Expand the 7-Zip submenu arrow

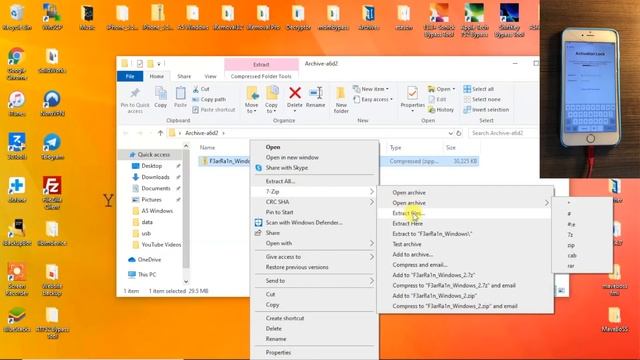[x=371, y=191]
